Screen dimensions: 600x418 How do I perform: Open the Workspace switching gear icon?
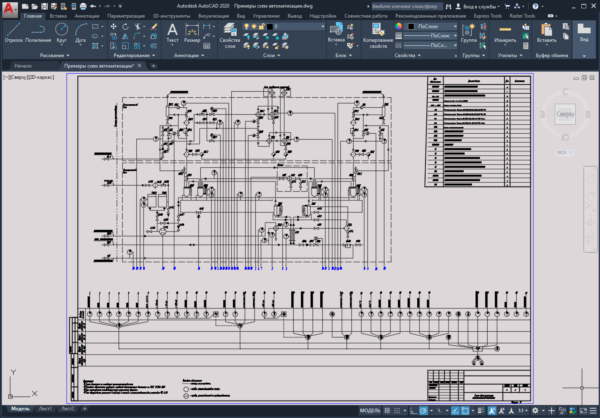(535, 411)
